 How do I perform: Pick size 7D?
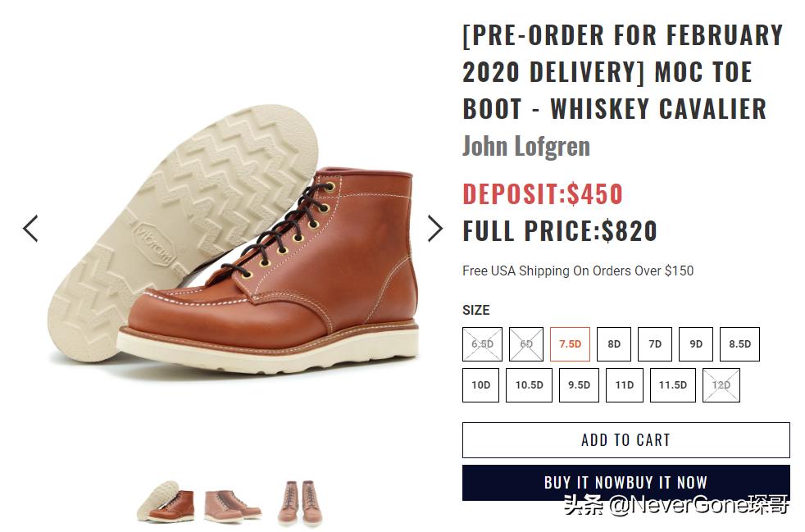655,344
